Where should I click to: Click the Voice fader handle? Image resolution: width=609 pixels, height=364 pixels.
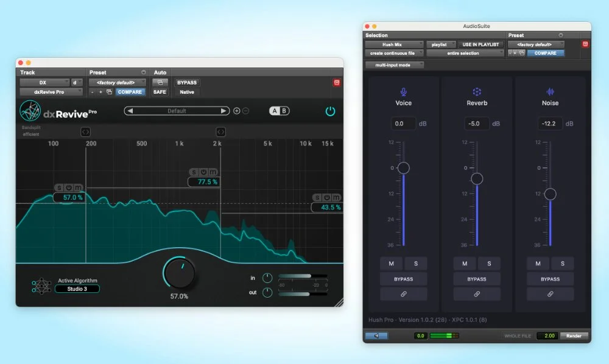pos(404,168)
